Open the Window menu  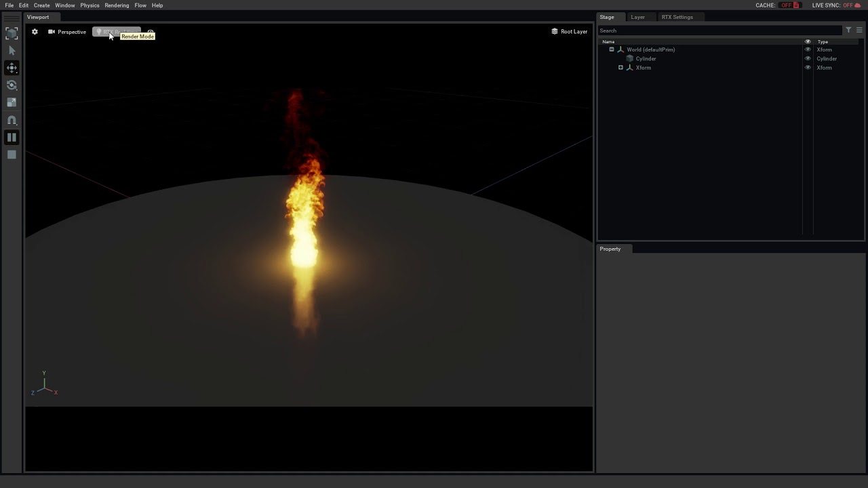(65, 5)
